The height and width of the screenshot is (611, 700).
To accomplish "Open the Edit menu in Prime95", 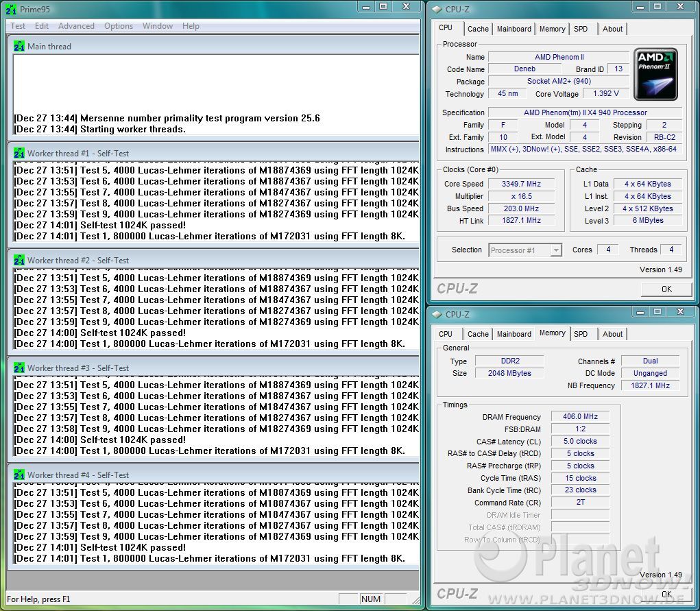I will [x=42, y=26].
